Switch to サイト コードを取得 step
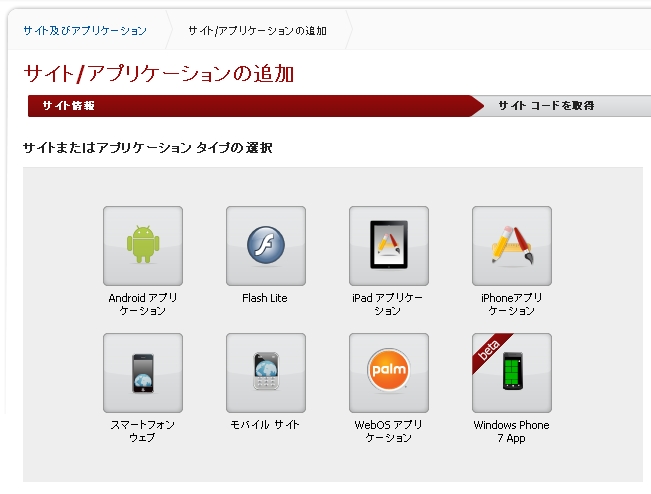 click(x=546, y=106)
